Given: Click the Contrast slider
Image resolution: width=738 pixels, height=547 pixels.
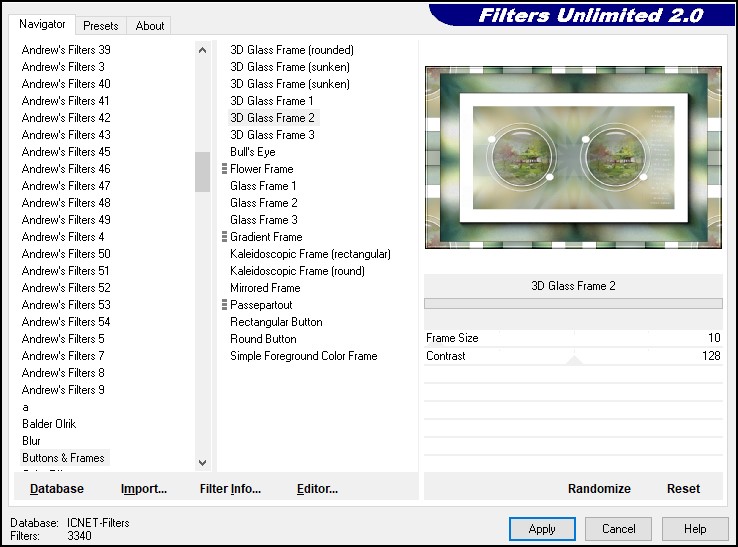Looking at the screenshot, I should (573, 356).
